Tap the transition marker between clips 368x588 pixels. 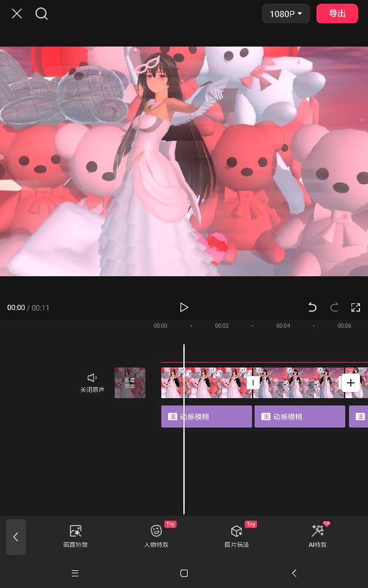(253, 383)
